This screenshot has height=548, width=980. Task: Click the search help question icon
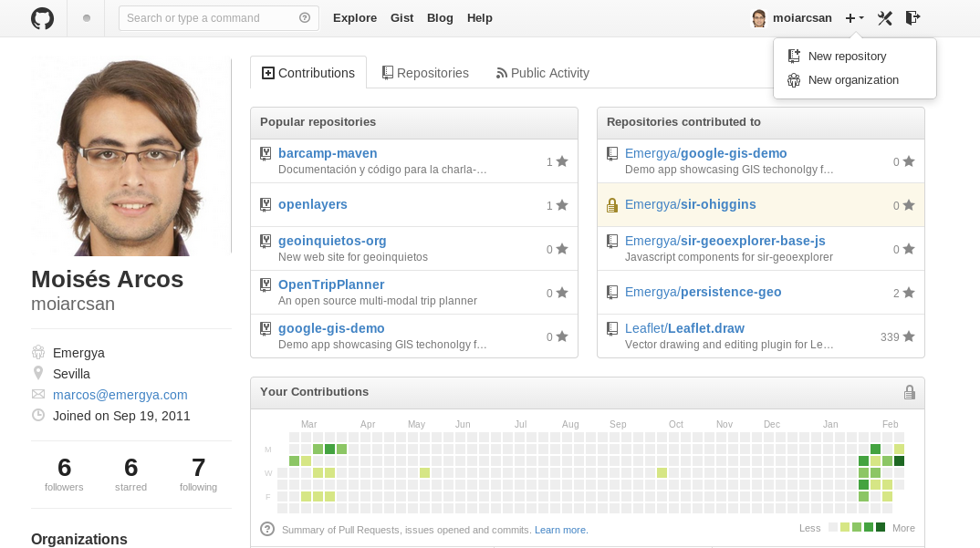point(305,18)
